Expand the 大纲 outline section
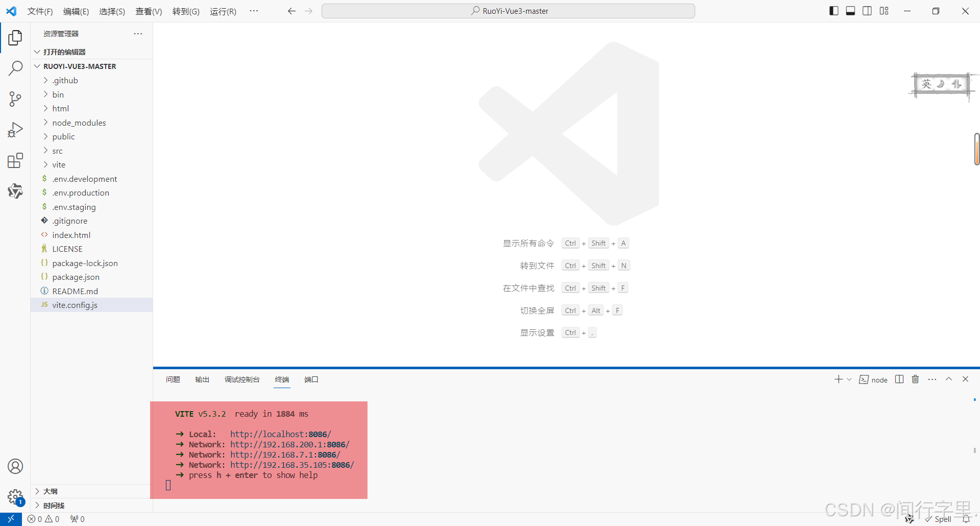 tap(92, 491)
